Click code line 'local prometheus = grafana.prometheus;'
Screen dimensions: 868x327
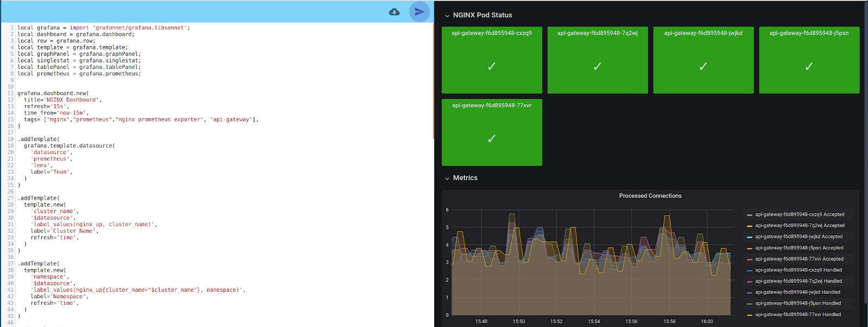(79, 74)
